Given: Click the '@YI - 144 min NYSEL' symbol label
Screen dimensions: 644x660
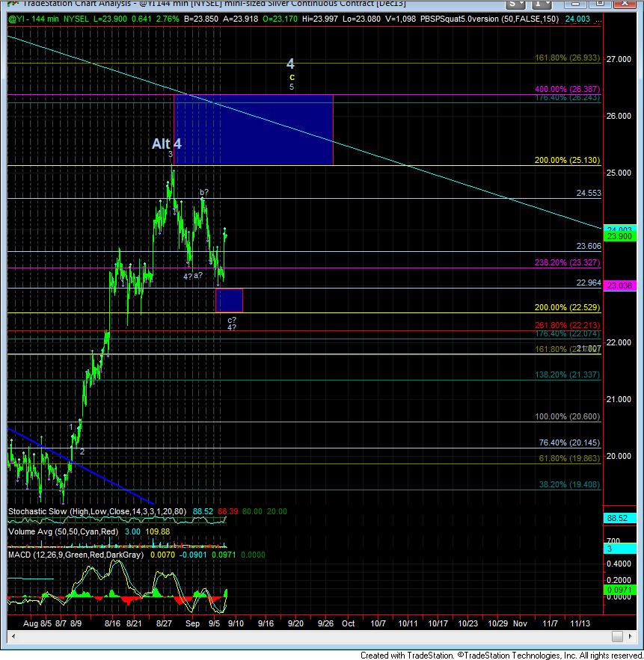Looking at the screenshot, I should point(49,19).
